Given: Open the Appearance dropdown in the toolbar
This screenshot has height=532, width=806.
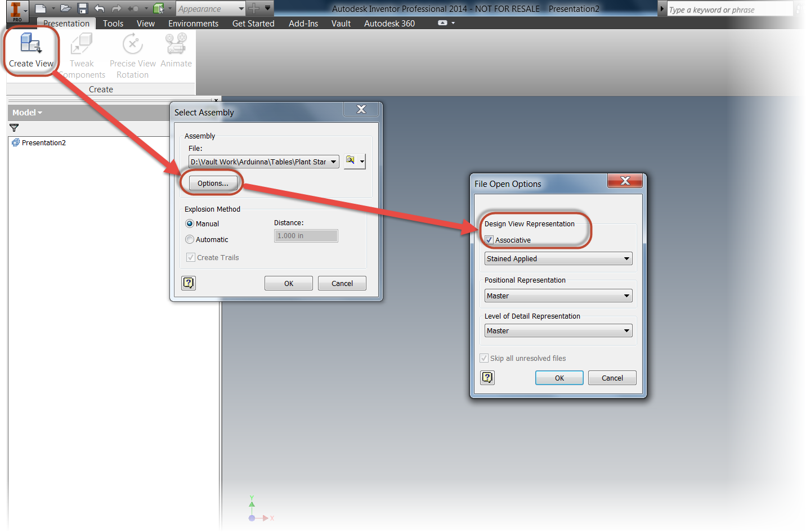Looking at the screenshot, I should pos(241,8).
